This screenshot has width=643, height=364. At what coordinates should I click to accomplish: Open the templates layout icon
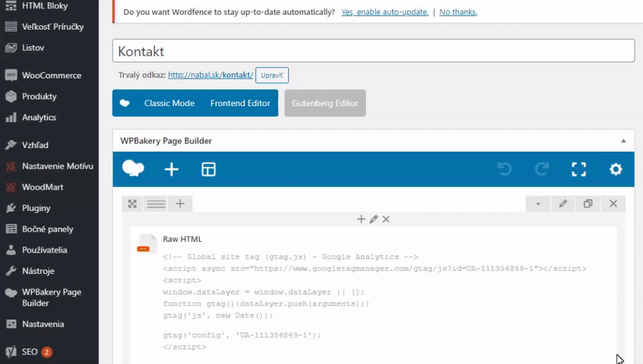[208, 169]
